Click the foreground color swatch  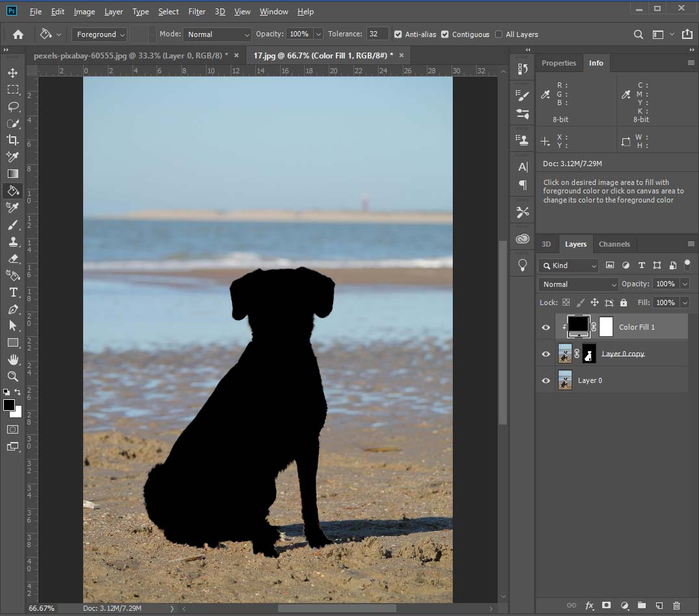8,406
